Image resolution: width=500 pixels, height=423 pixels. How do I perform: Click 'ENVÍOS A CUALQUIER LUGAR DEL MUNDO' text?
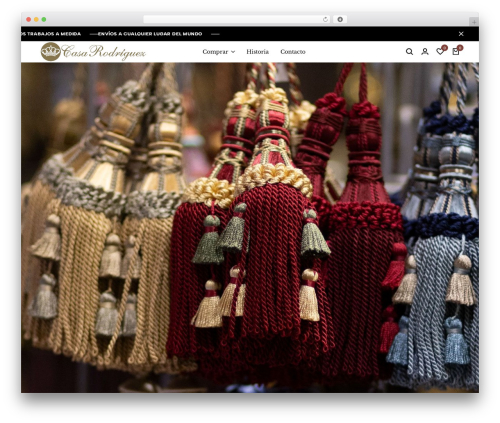150,34
